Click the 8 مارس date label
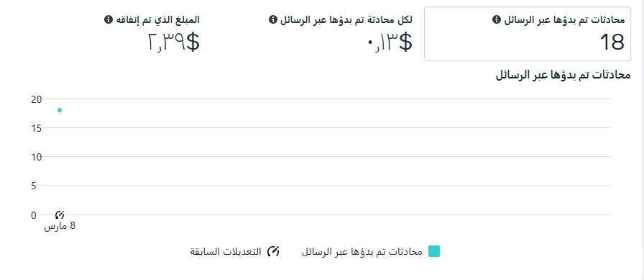This screenshot has width=644, height=280. [x=60, y=227]
